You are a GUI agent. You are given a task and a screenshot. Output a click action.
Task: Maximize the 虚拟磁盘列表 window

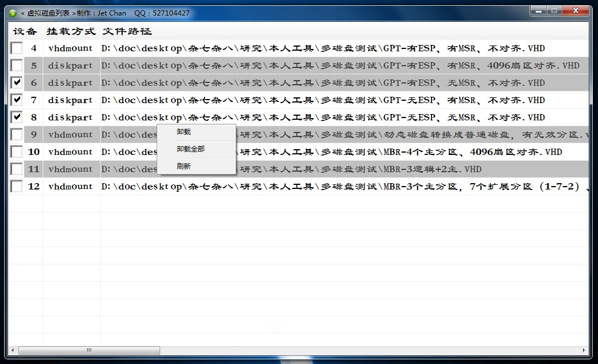554,11
